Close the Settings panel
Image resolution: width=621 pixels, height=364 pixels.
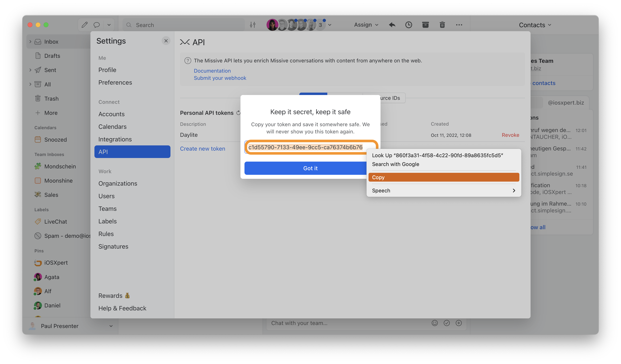click(166, 41)
